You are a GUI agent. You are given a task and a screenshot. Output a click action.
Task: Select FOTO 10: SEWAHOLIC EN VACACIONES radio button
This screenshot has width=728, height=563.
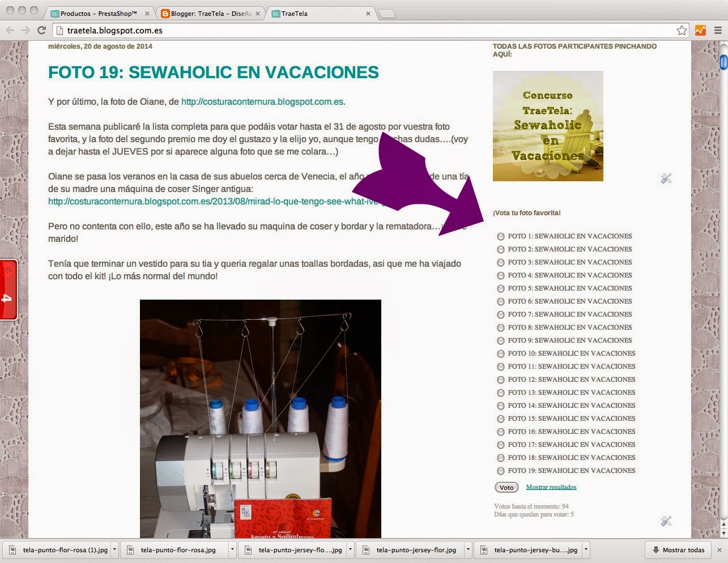pyautogui.click(x=501, y=353)
